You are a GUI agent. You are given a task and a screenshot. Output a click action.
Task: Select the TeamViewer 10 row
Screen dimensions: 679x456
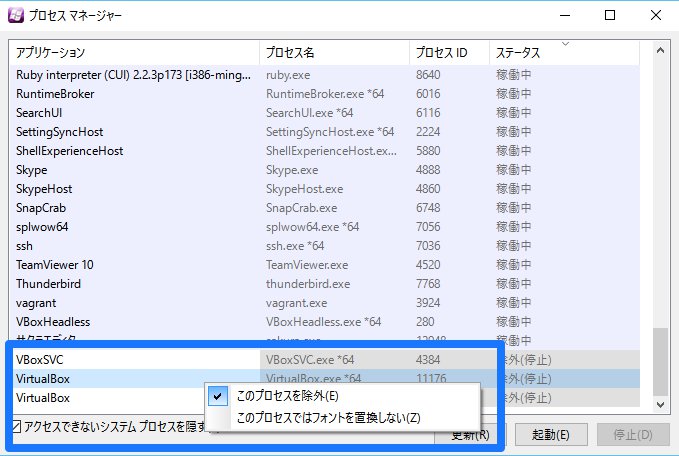(324, 265)
